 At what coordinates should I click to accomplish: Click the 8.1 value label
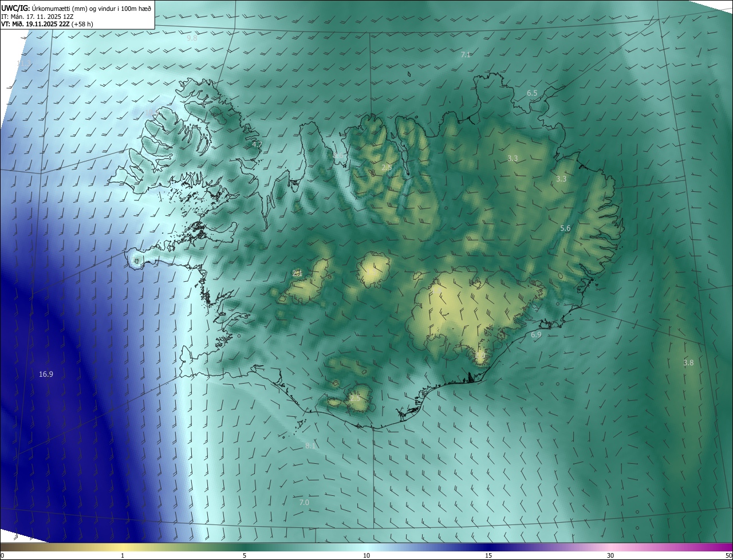click(x=310, y=445)
